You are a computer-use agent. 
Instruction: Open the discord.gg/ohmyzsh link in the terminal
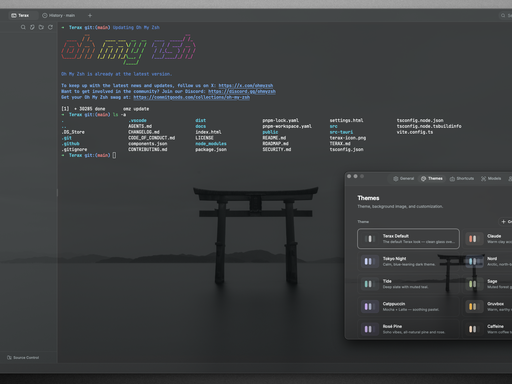coord(242,91)
